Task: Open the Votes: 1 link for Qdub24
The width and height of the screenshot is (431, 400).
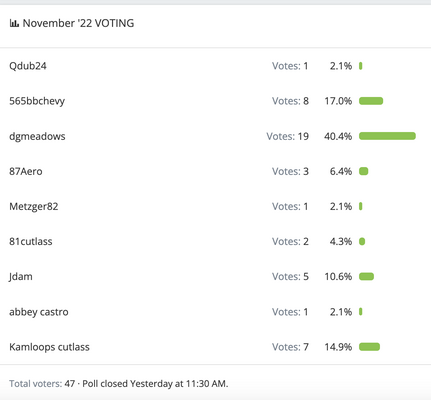Action: [x=290, y=66]
